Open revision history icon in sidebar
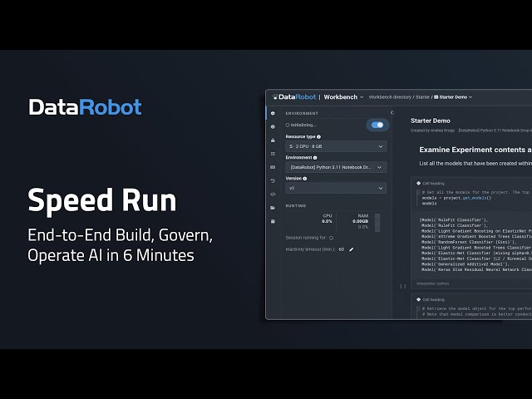The height and width of the screenshot is (399, 532). [273, 180]
